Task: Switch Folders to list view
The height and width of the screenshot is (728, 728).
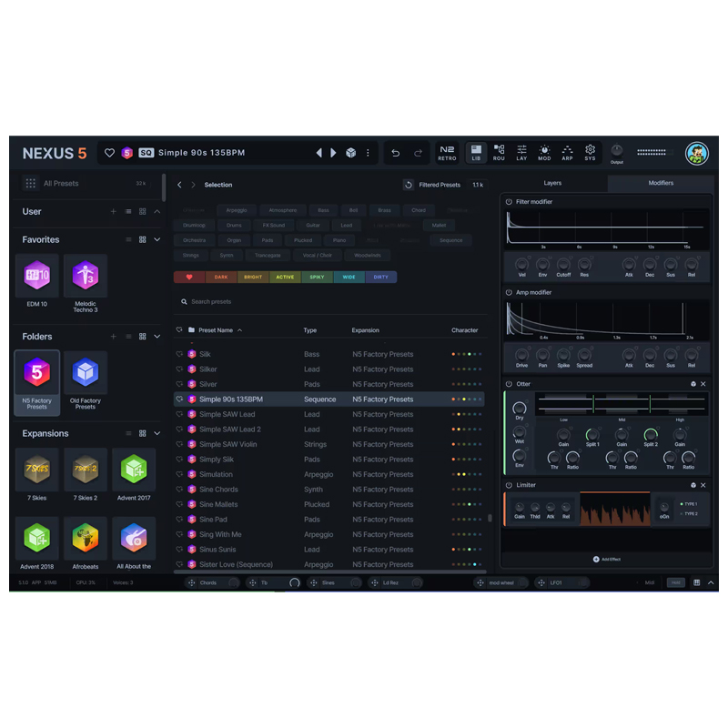Action: pos(128,337)
